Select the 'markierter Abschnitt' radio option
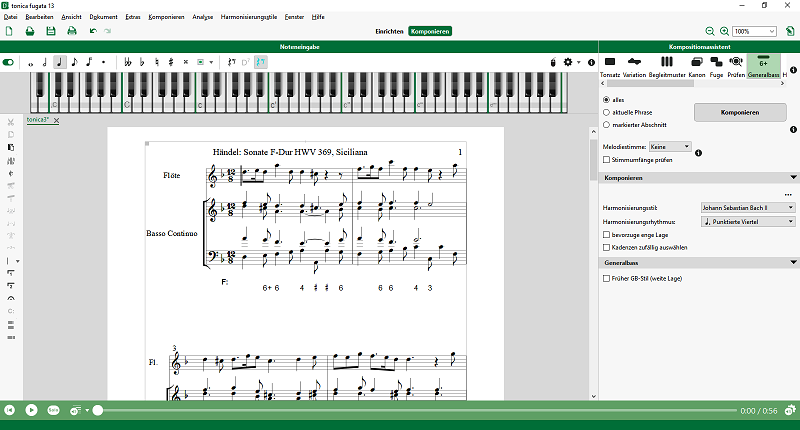 click(x=606, y=125)
